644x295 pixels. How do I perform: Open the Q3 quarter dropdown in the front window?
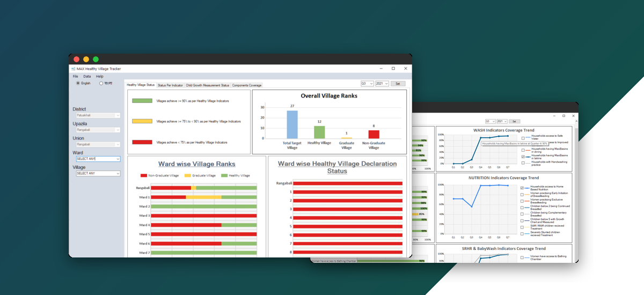point(367,84)
